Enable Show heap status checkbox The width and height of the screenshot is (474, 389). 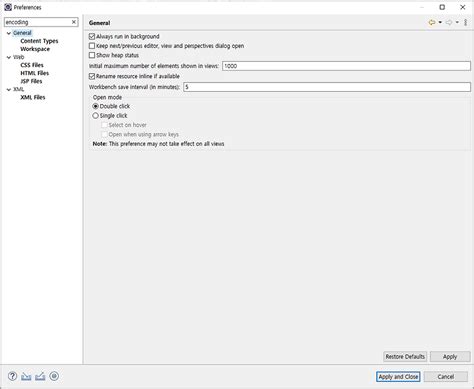(92, 55)
